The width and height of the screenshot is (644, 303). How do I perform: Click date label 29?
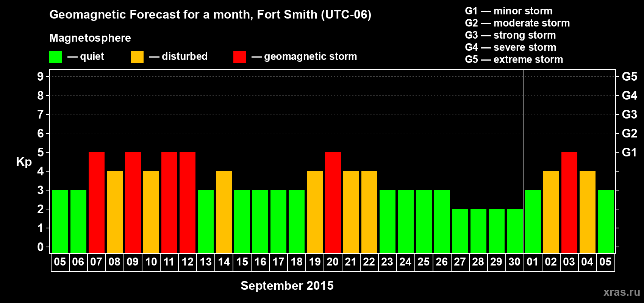pyautogui.click(x=496, y=262)
